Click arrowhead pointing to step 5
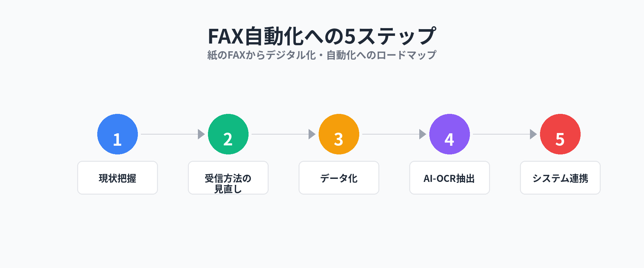This screenshot has height=268, width=644. 533,134
